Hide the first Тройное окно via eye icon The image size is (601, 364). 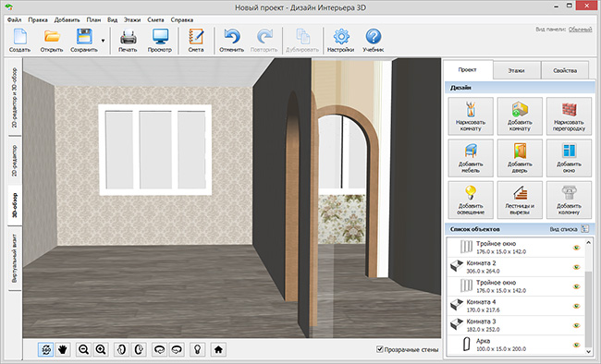576,248
